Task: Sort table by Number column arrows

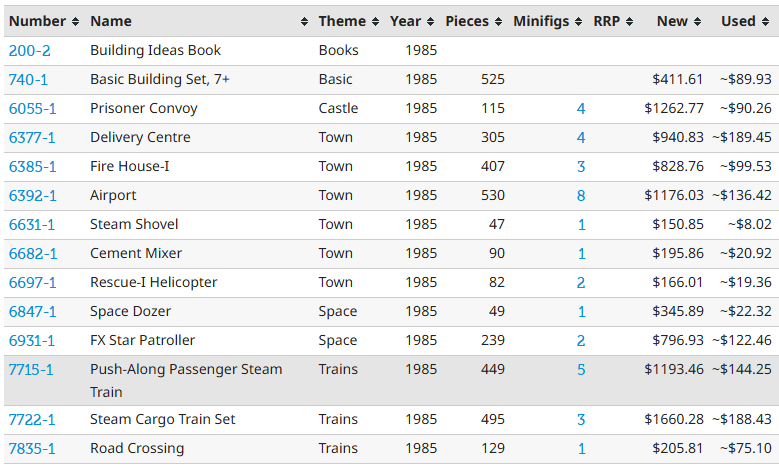Action: (x=75, y=21)
